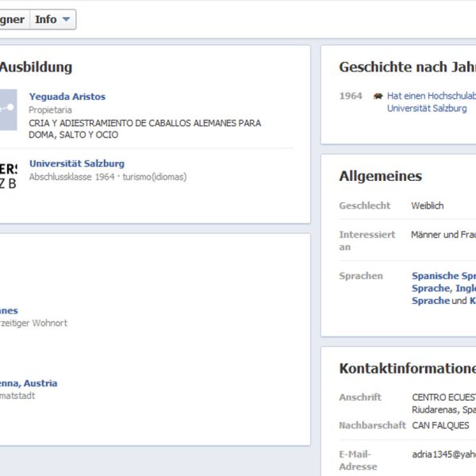Open the Yeguada Aristos link

(67, 97)
